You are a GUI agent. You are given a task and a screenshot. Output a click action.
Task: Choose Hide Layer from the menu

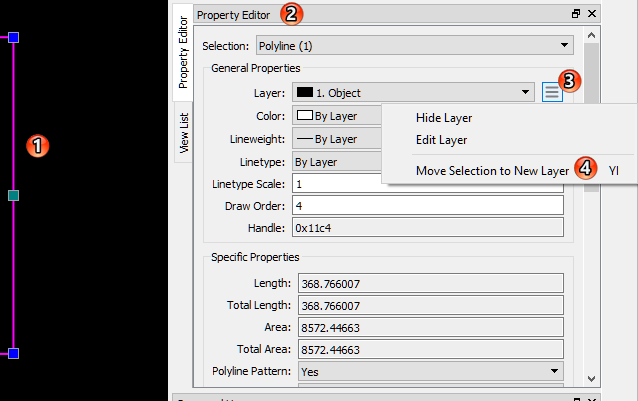point(443,118)
